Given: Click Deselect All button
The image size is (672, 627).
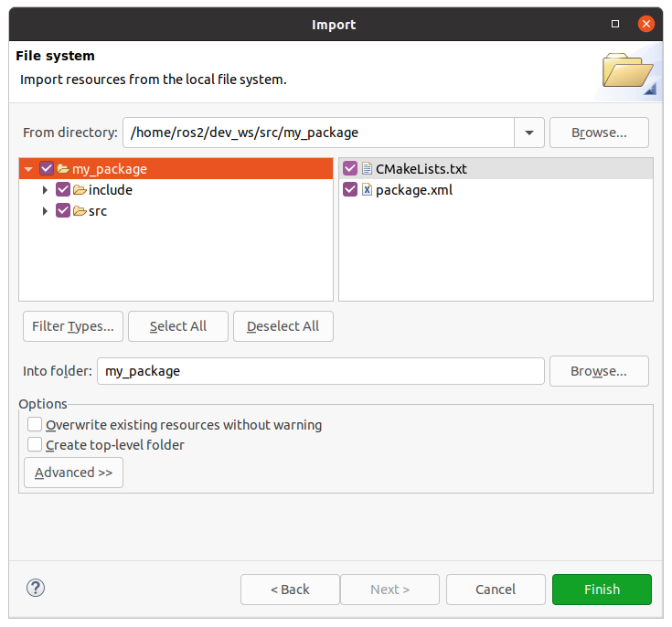Looking at the screenshot, I should coord(283,326).
